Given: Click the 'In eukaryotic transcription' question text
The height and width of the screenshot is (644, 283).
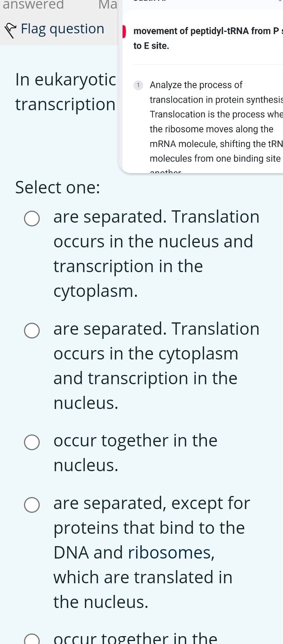Looking at the screenshot, I should [x=66, y=92].
